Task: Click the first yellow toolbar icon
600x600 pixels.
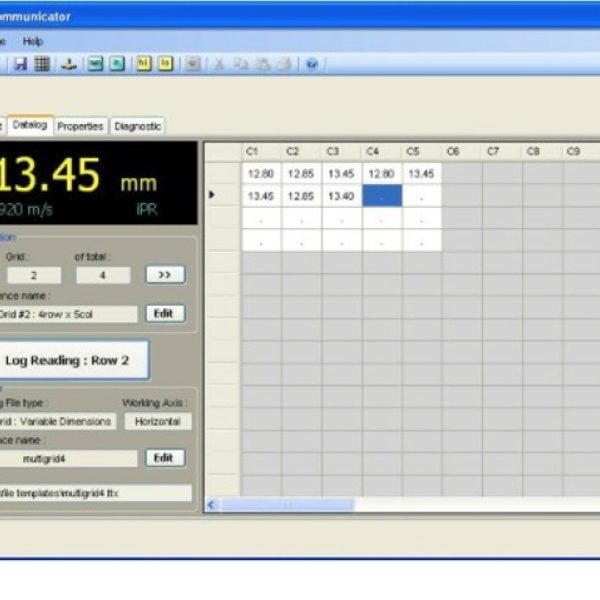Action: (144, 64)
